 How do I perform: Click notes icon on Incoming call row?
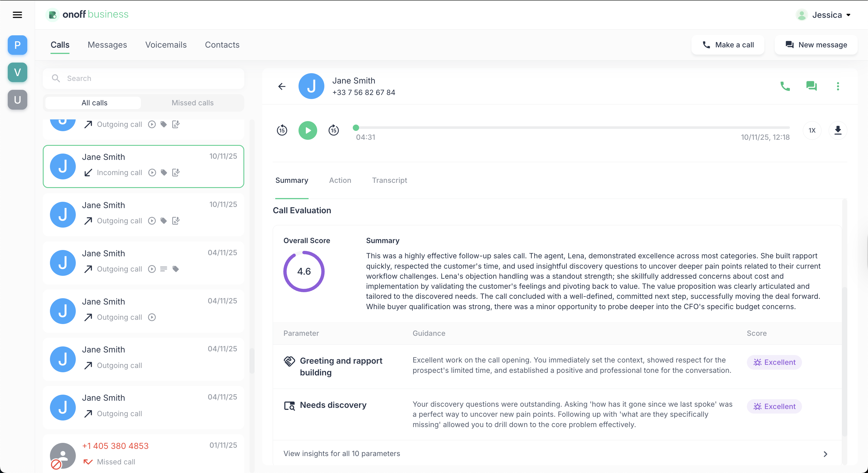click(x=176, y=172)
